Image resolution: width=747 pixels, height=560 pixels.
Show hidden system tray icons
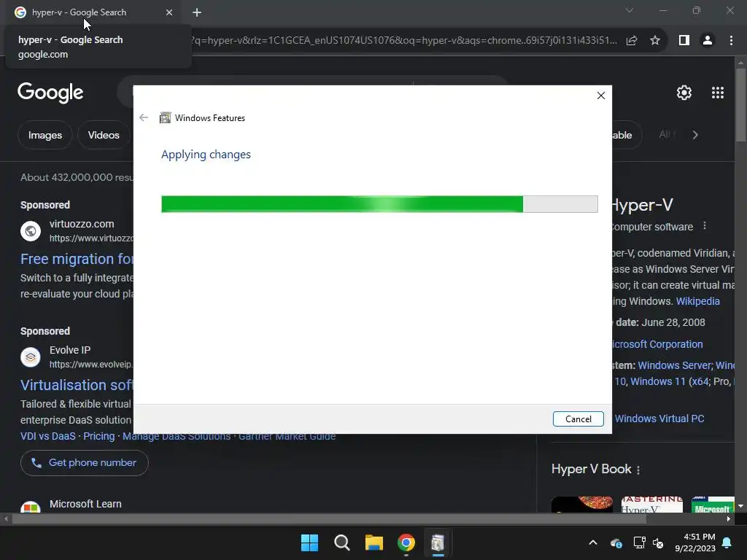593,542
